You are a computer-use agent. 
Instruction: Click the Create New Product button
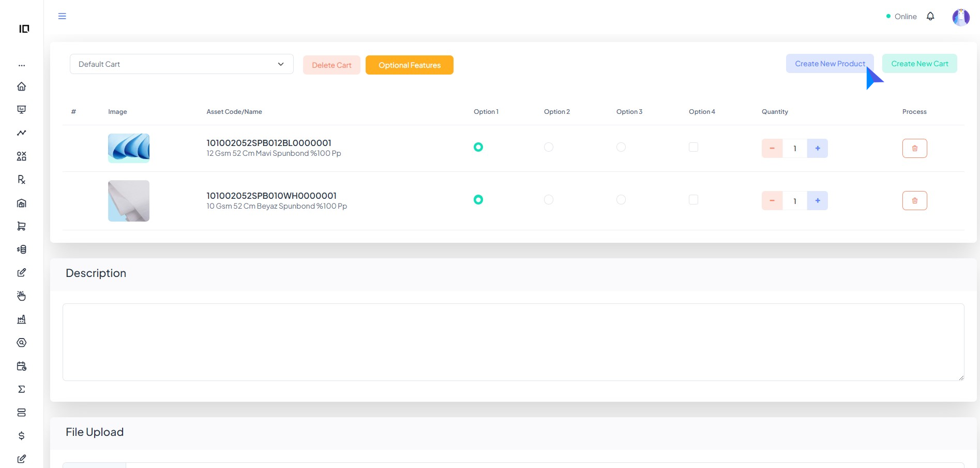click(830, 64)
